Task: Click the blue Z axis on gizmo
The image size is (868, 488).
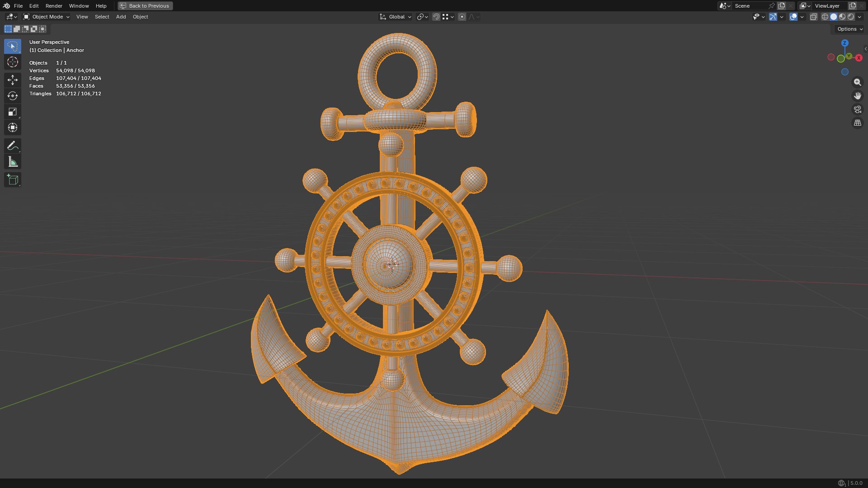Action: (844, 43)
